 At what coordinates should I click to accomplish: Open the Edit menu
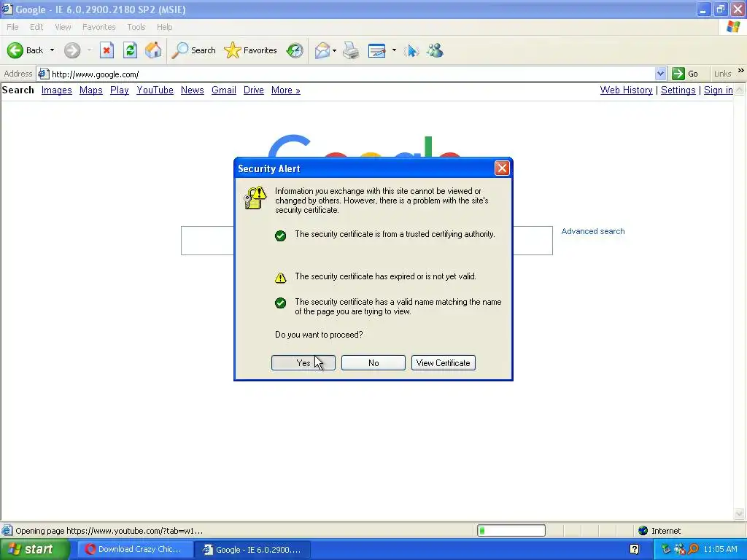click(36, 27)
